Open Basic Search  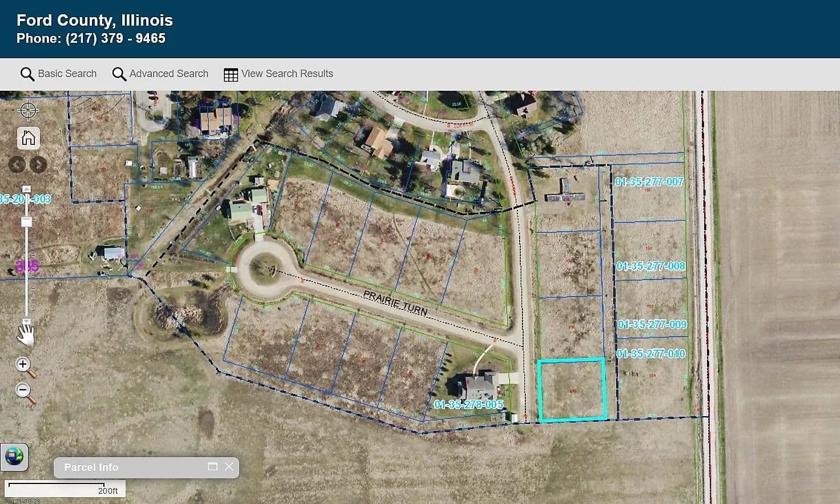(x=59, y=74)
